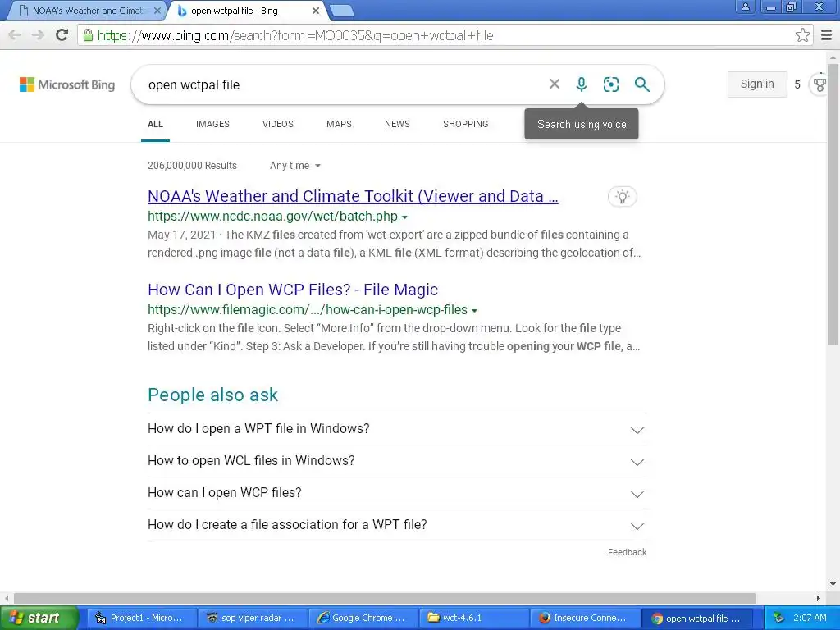Click the system tray icon near clock
The width and height of the screenshot is (840, 630).
[x=778, y=618]
